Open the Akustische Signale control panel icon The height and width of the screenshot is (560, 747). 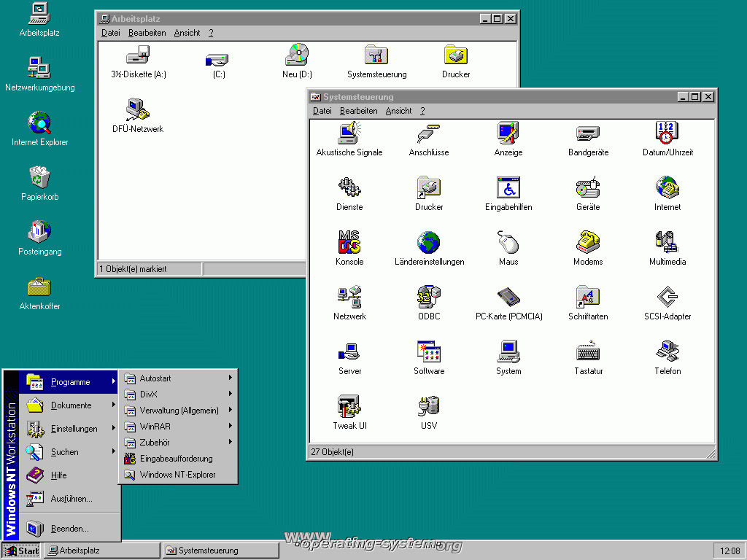click(349, 134)
